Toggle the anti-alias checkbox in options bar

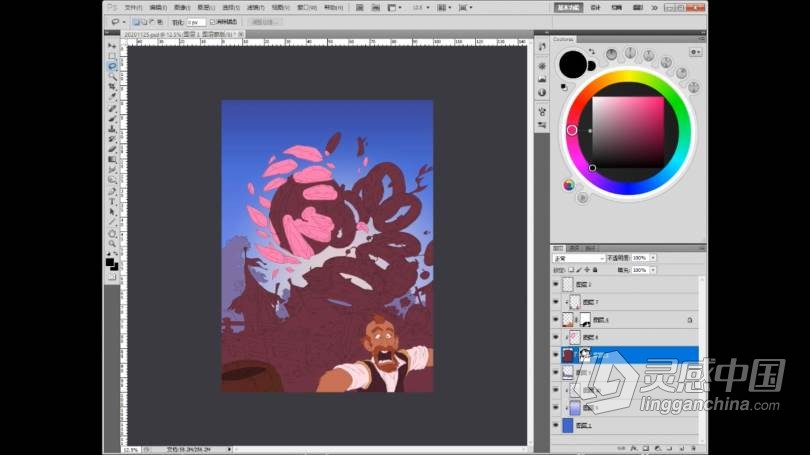(x=212, y=22)
